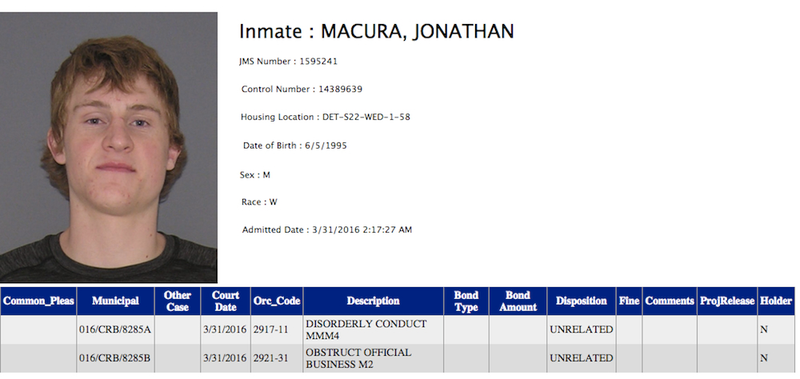The height and width of the screenshot is (379, 800).
Task: Click the Holder column header
Action: tap(776, 301)
